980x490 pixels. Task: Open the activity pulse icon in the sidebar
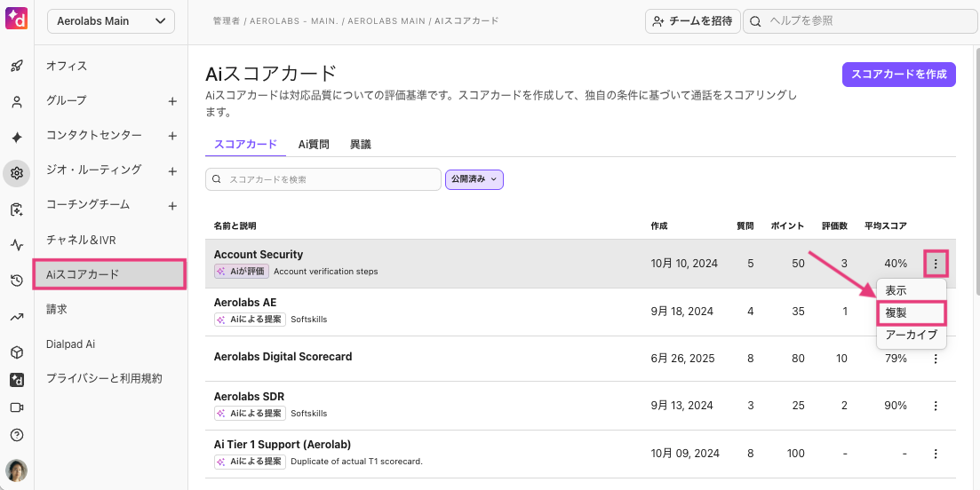17,245
